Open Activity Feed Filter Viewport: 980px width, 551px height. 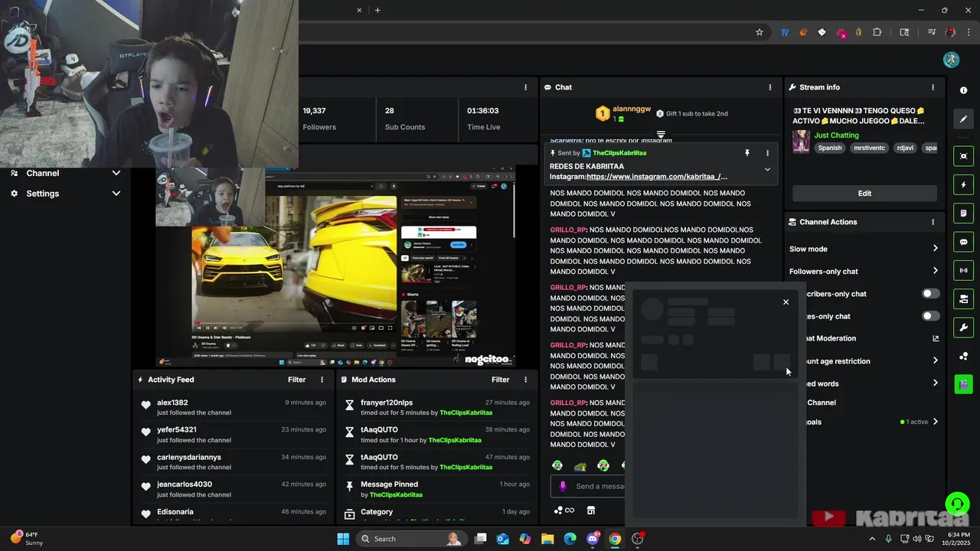[x=296, y=380]
